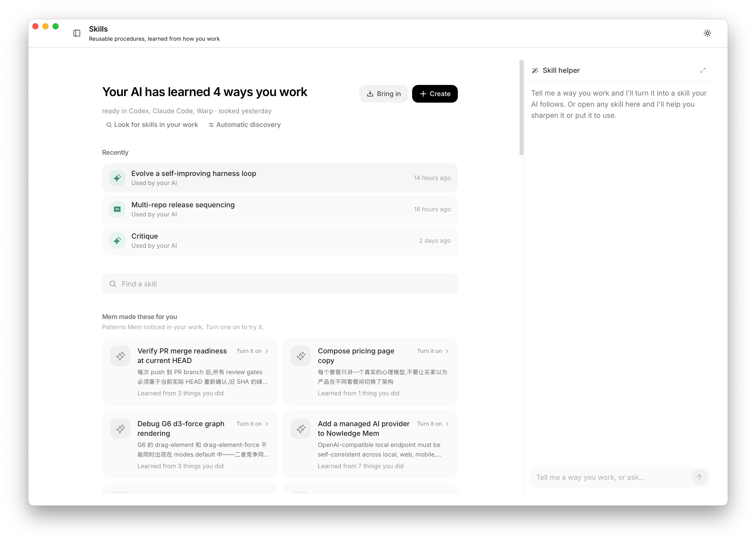Click the Compose pricing page copy icon

[x=301, y=356]
